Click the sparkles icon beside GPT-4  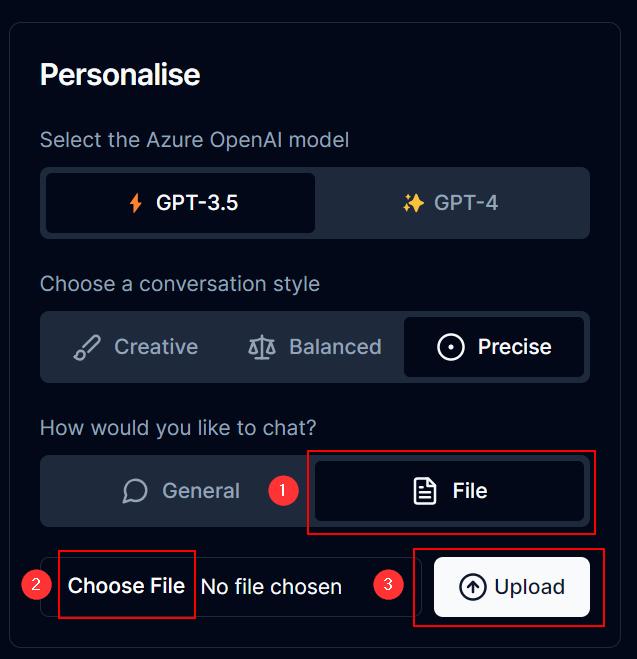(413, 203)
